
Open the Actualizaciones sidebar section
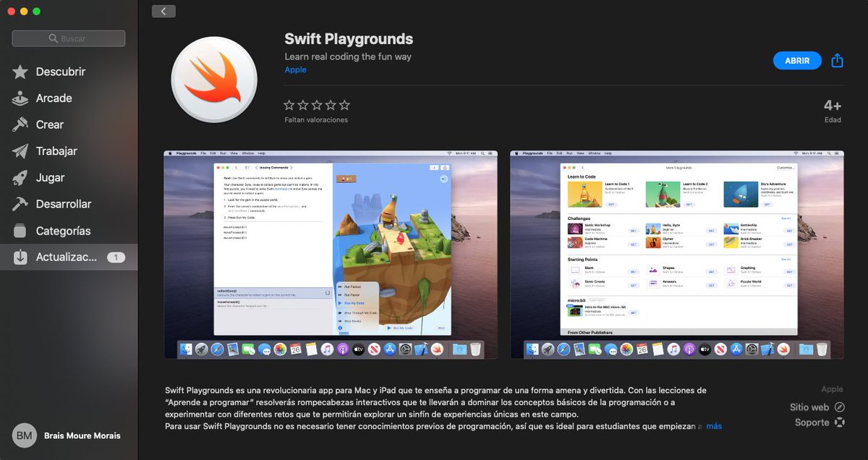(x=69, y=257)
